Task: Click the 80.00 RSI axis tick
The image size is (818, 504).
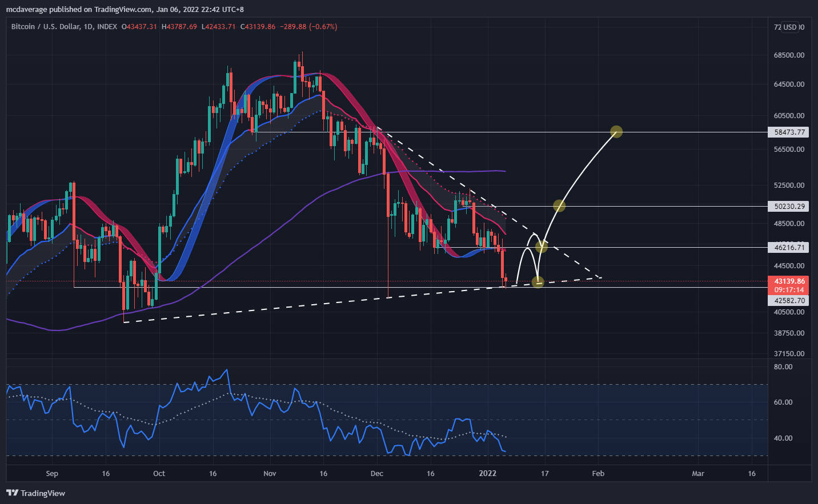Action: tap(783, 367)
